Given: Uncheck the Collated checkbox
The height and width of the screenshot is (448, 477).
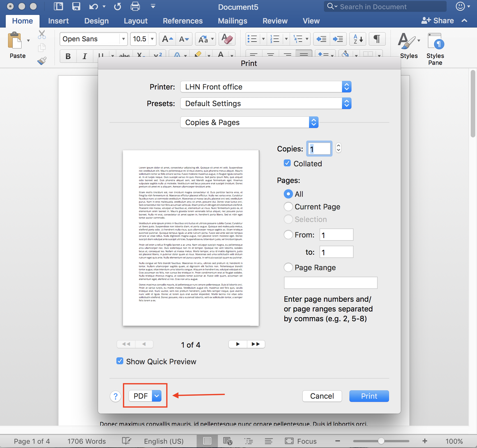Looking at the screenshot, I should [287, 163].
